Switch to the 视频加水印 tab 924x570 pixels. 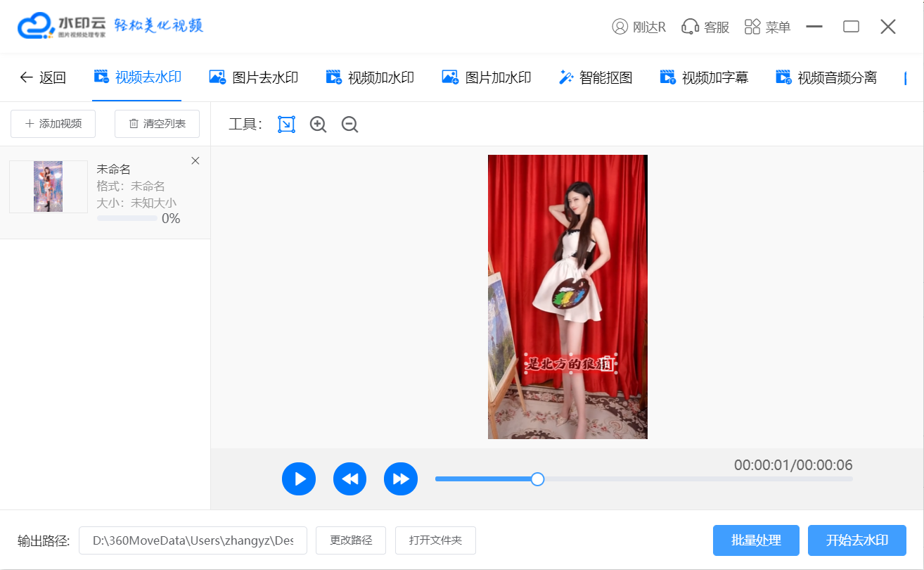370,77
